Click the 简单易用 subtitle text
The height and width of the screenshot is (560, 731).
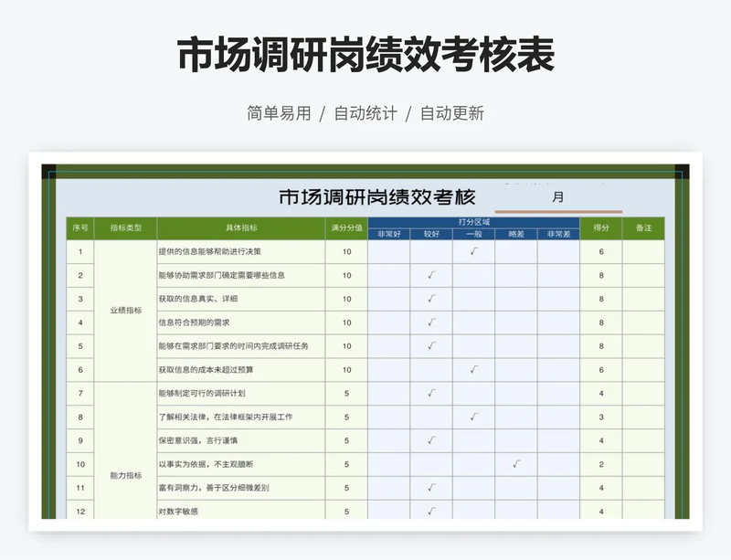point(279,113)
